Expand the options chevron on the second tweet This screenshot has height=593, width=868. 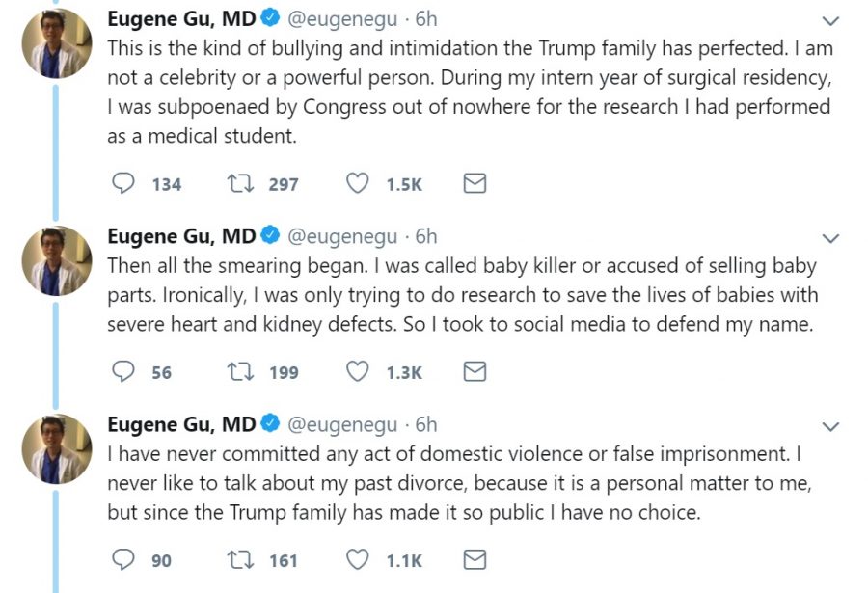[x=830, y=236]
